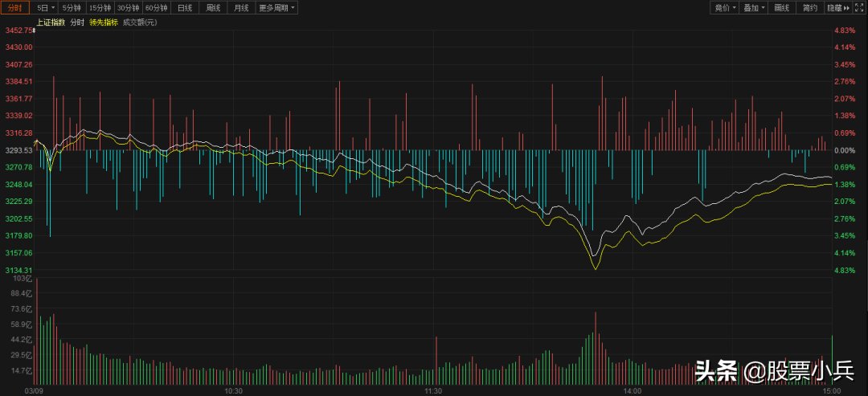The width and height of the screenshot is (868, 396).
Task: Click the 14:00 time axis marker
Action: click(632, 390)
